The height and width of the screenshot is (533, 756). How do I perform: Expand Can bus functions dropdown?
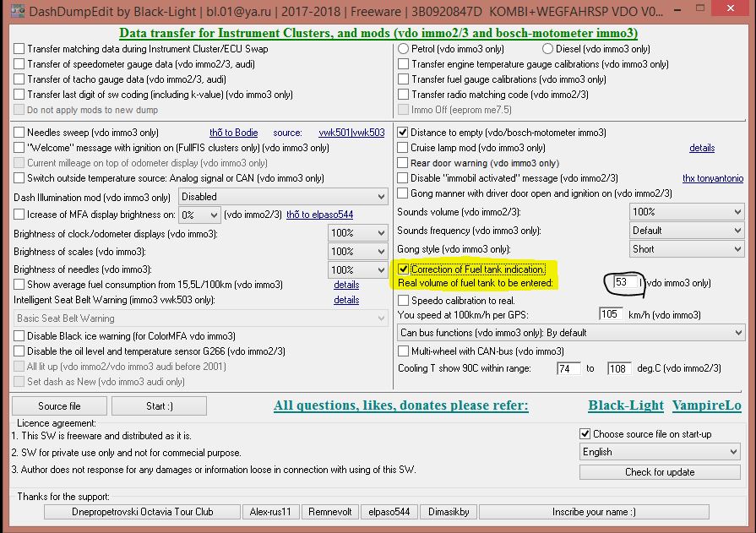pos(571,333)
